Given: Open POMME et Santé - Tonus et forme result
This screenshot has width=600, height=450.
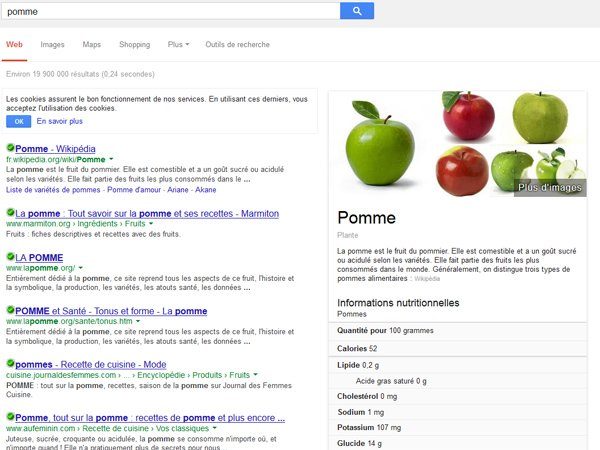Looking at the screenshot, I should pos(111,311).
